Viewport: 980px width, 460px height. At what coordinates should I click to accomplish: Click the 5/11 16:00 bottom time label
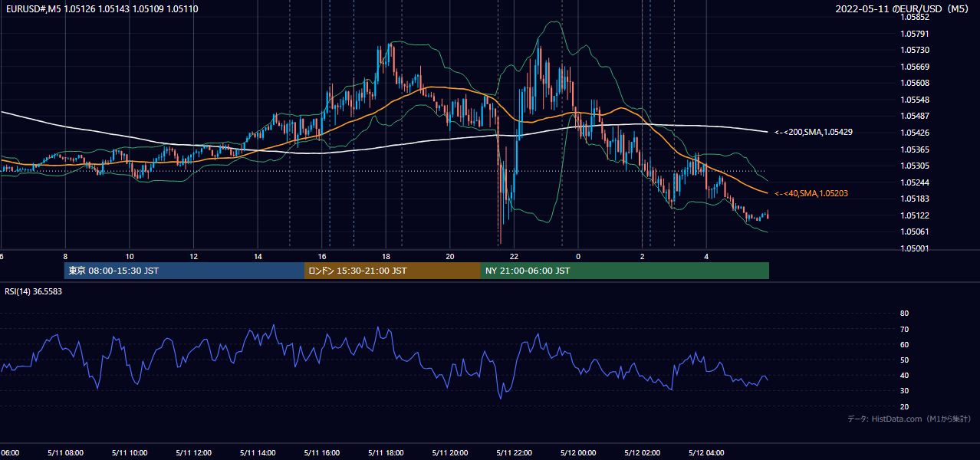321,452
